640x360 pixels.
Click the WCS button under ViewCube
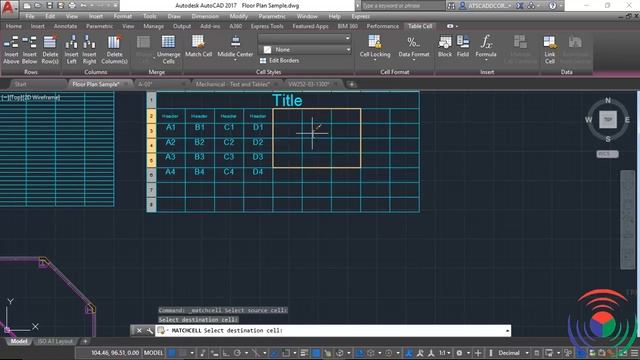click(x=607, y=154)
